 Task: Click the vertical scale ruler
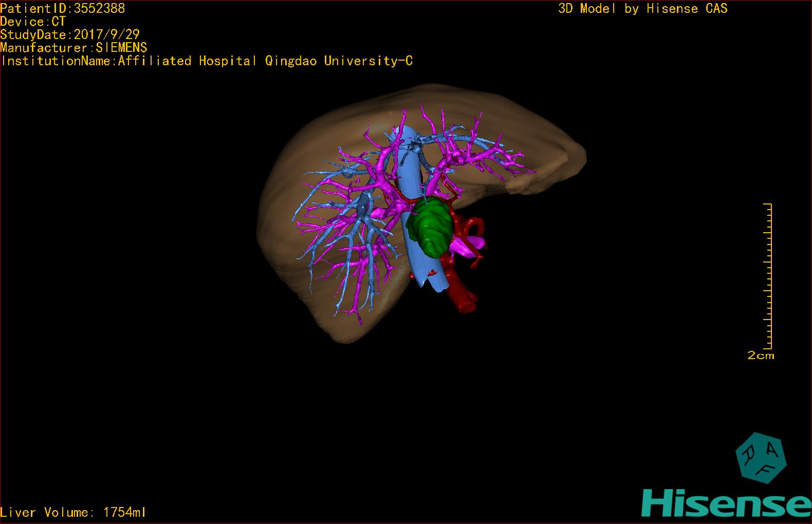click(768, 276)
